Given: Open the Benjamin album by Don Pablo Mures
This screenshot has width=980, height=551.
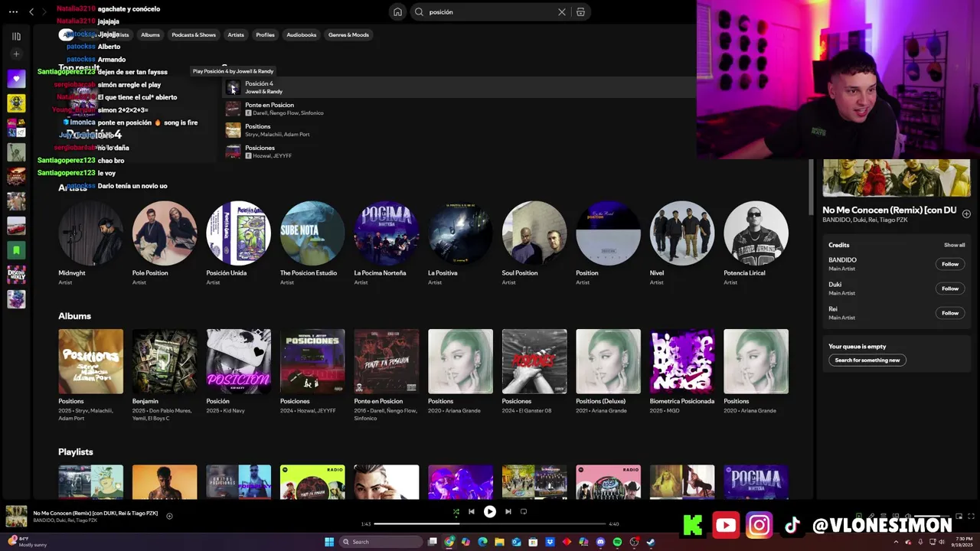Looking at the screenshot, I should (165, 375).
